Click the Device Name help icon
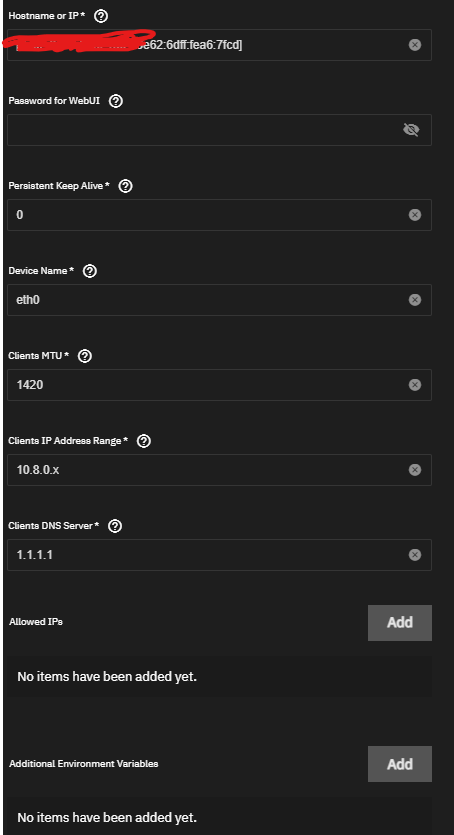 (x=90, y=271)
